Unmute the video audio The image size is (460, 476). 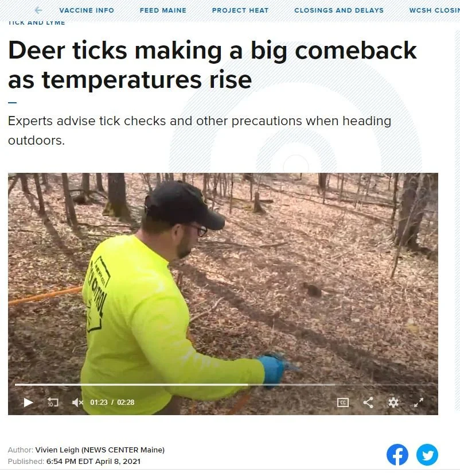coord(77,403)
